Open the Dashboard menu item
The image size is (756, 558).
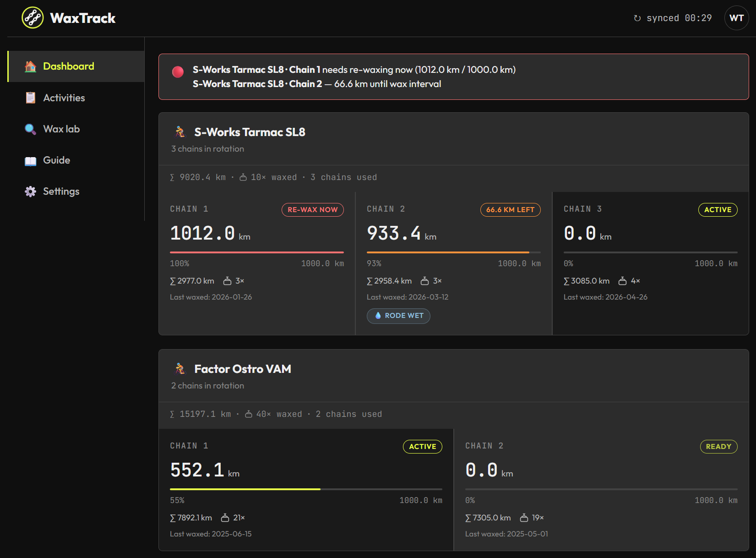point(76,66)
